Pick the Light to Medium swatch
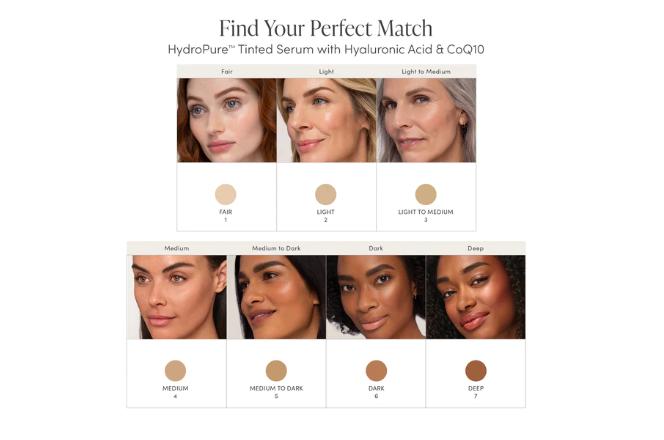Screen dimensions: 664x440 tap(426, 194)
